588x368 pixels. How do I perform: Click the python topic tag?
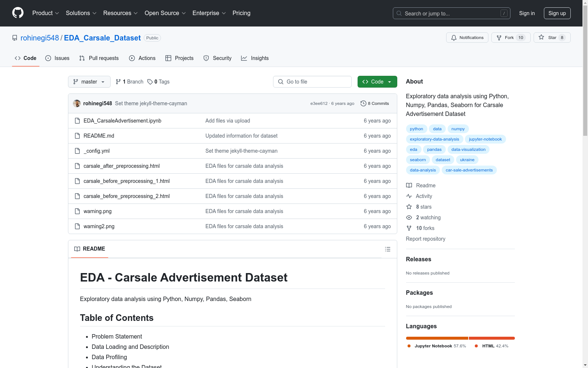(x=416, y=129)
